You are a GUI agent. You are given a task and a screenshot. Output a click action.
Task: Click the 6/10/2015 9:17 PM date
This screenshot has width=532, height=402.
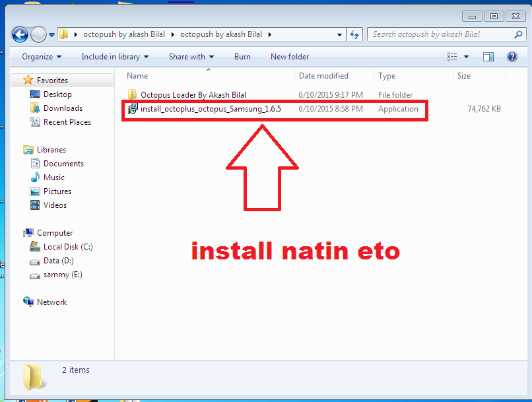tap(331, 94)
